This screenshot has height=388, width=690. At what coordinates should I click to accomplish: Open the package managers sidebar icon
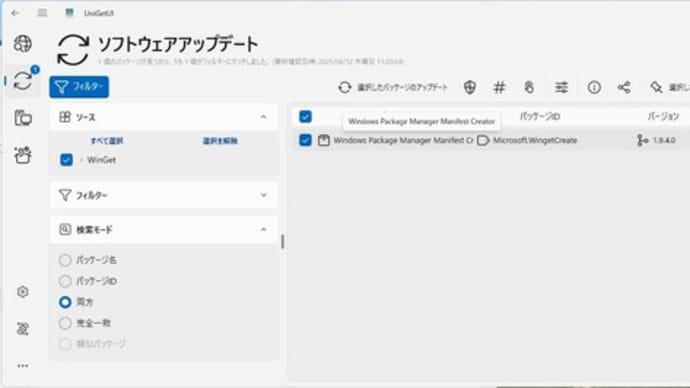[x=23, y=329]
